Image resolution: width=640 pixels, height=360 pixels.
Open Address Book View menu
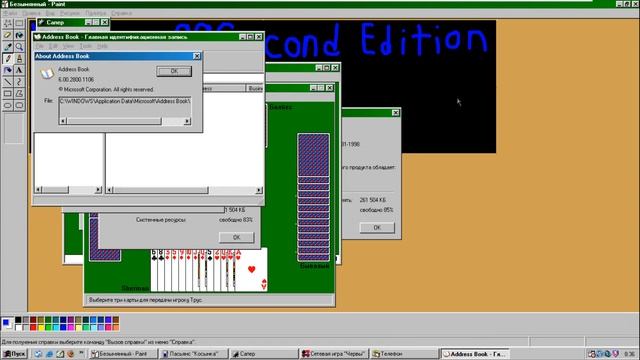(68, 46)
